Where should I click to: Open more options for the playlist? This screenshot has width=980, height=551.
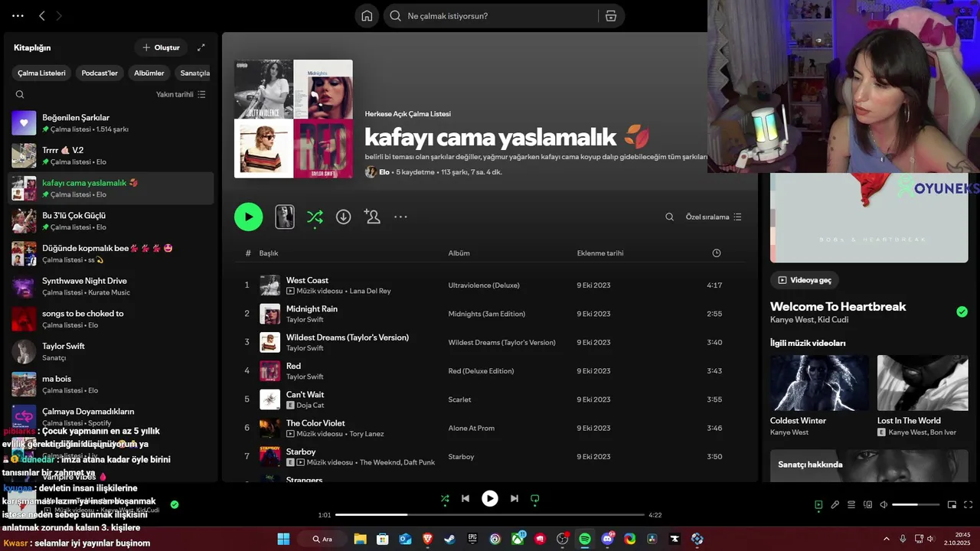coord(400,217)
